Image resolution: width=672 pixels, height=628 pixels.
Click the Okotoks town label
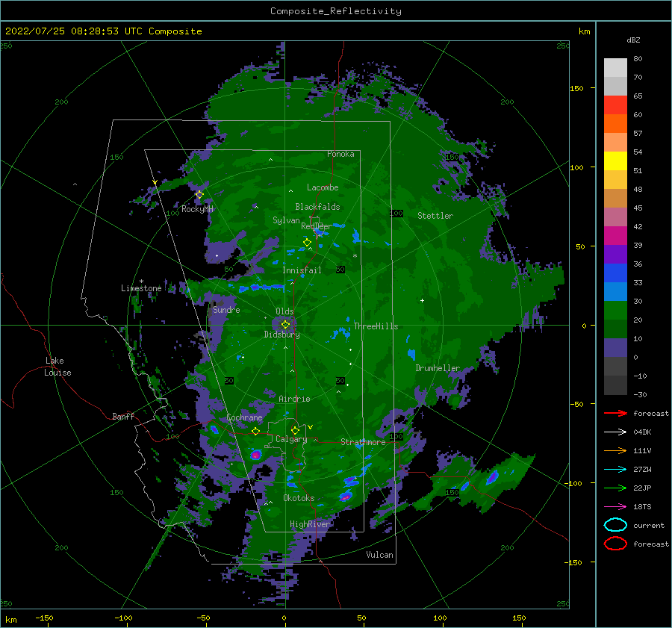(299, 498)
